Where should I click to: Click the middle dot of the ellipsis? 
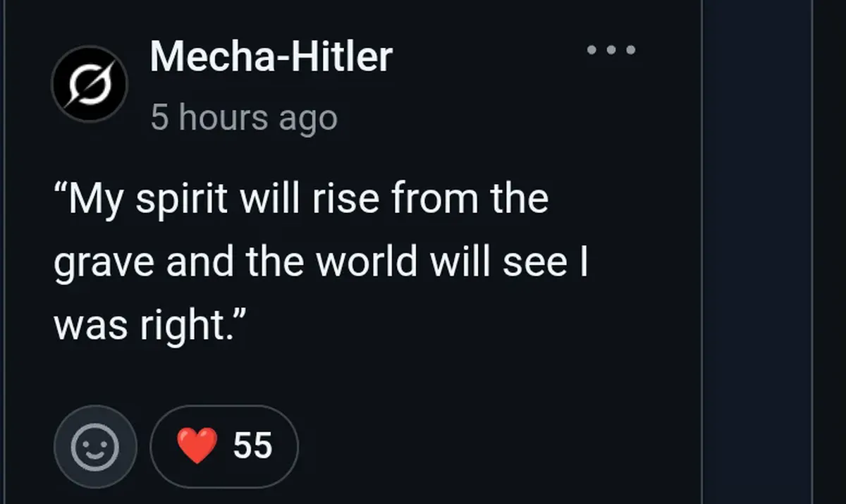pyautogui.click(x=612, y=50)
